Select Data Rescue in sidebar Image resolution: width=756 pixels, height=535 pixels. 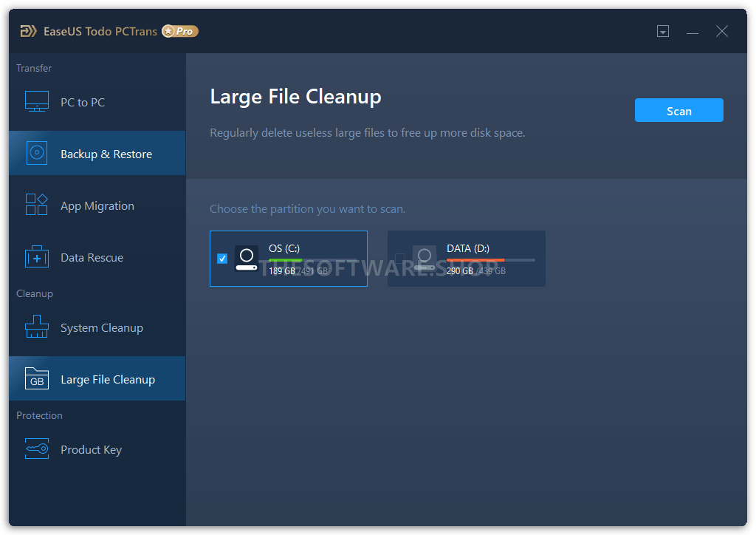(97, 257)
